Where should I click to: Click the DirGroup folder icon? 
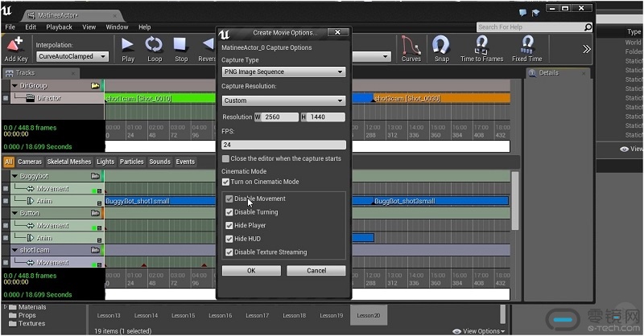[95, 86]
